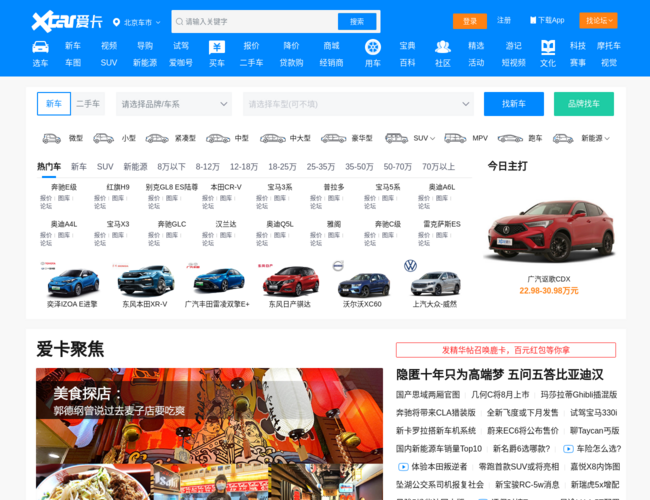Switch to the 12-18万 price tab

click(x=244, y=167)
